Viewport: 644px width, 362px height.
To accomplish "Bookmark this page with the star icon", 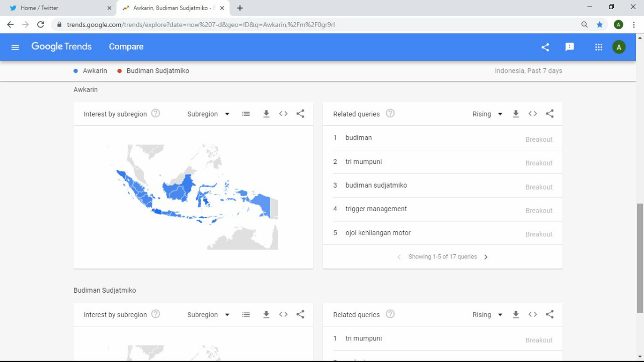I will pos(600,24).
